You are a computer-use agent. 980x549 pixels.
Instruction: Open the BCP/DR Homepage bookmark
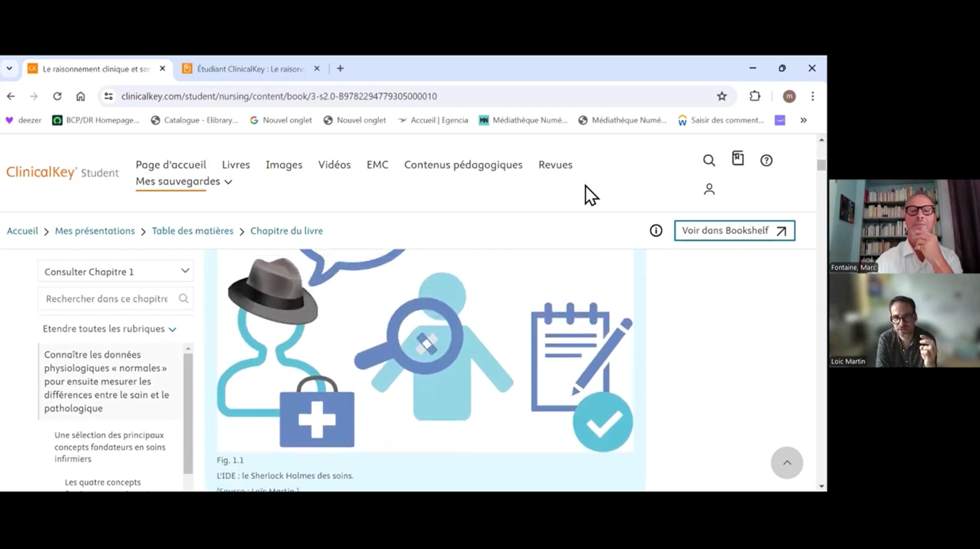coord(96,120)
